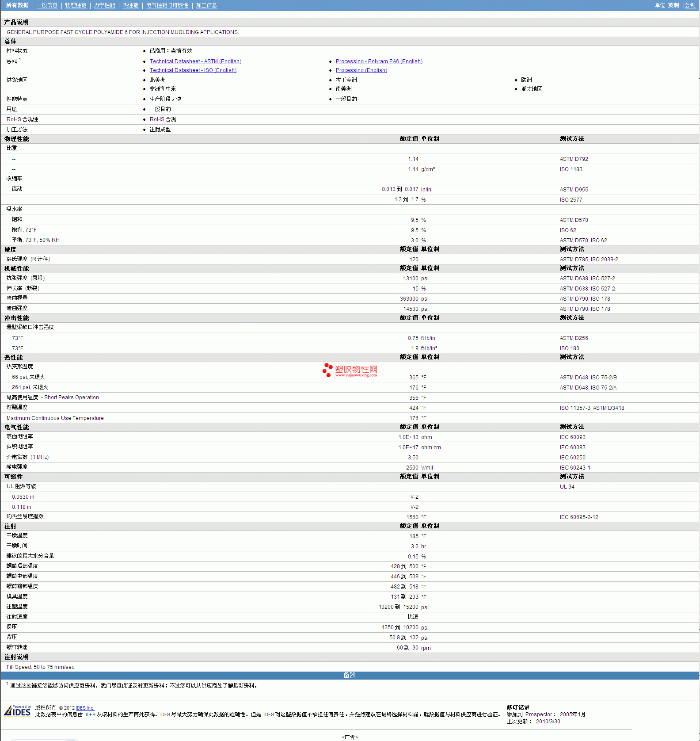
Task: Click the ASTM D256 test method
Action: (574, 338)
